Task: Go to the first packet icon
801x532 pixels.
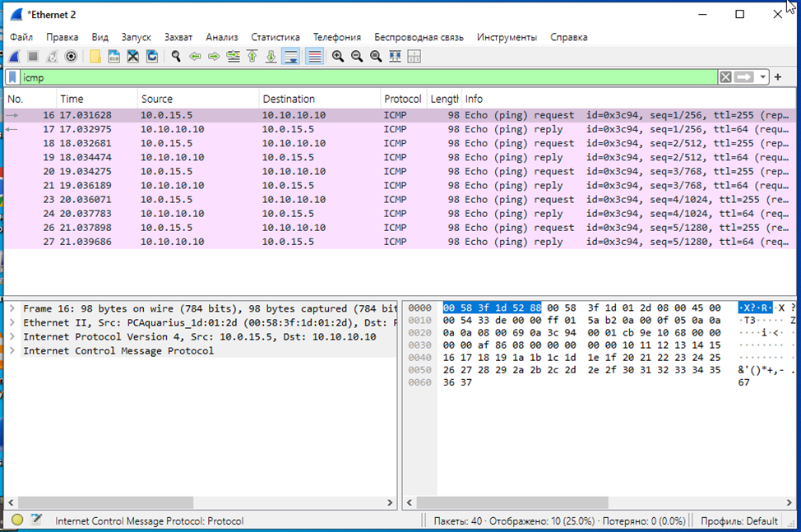Action: [x=252, y=57]
